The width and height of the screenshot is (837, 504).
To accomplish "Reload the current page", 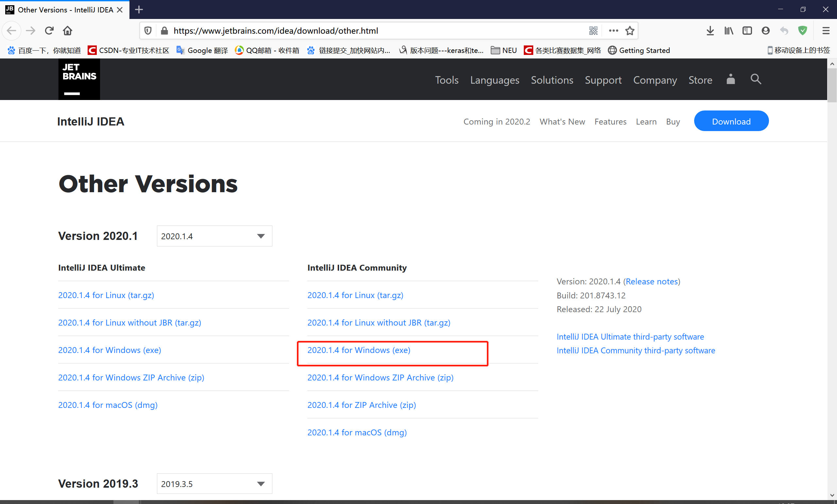I will [49, 31].
